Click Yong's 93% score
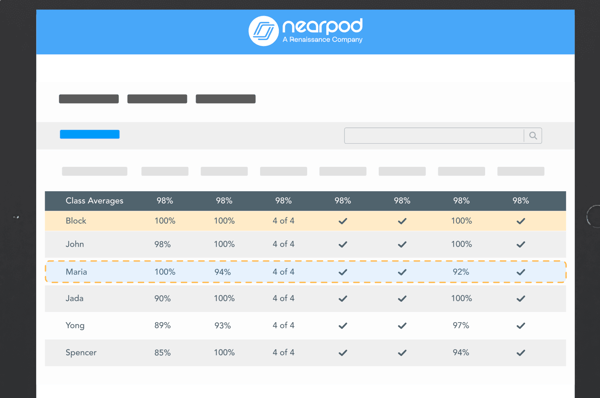 pyautogui.click(x=222, y=326)
